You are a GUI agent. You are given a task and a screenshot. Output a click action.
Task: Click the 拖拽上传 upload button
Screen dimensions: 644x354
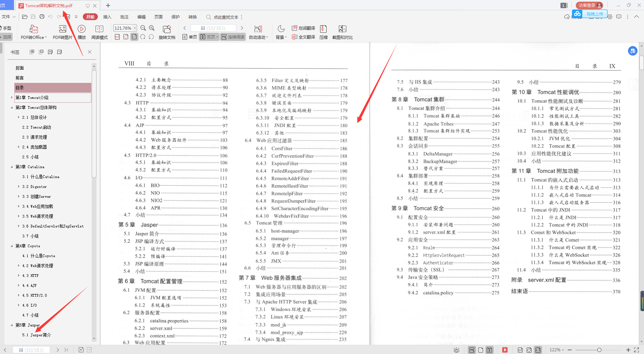(590, 14)
